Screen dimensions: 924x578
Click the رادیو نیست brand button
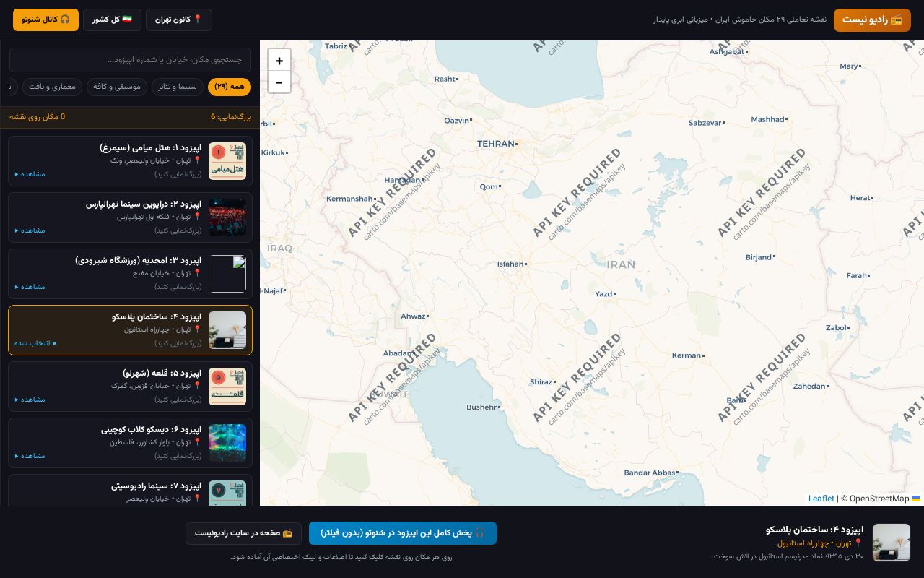872,20
